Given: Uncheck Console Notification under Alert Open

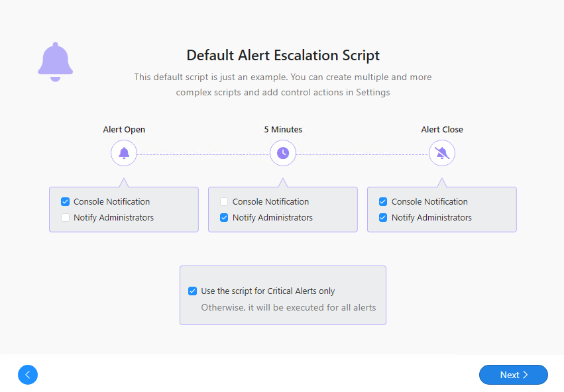Looking at the screenshot, I should (65, 201).
